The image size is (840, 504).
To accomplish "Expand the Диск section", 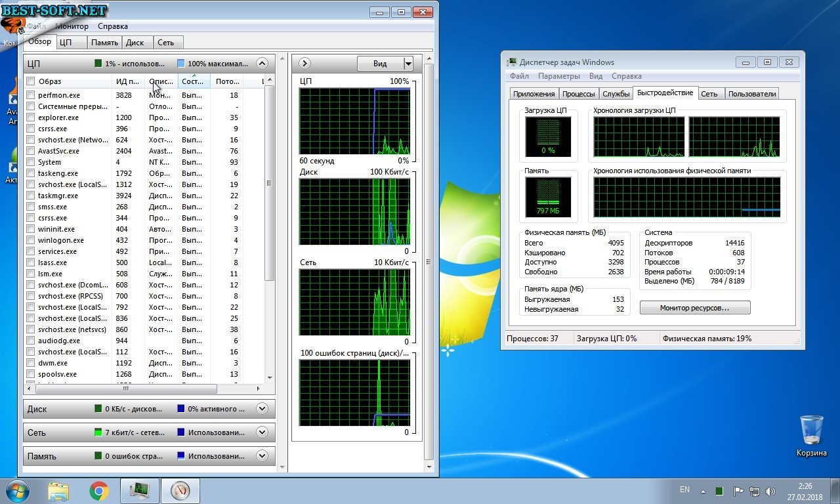I will (262, 409).
